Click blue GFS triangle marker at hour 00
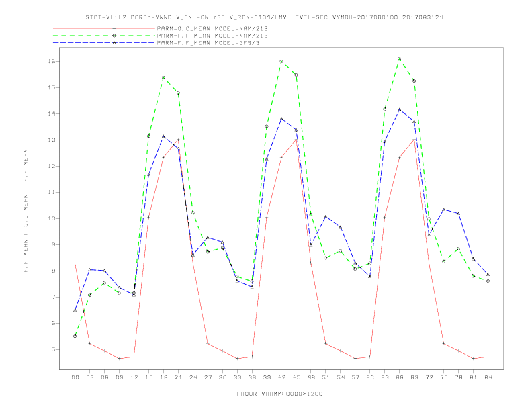The image size is (532, 411). [x=75, y=310]
